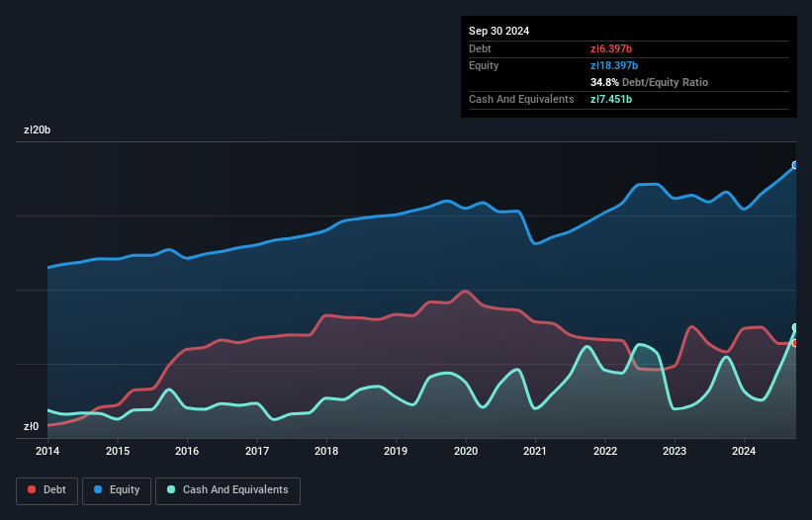Screen dimensions: 812x520
Task: Click the 2024 x-axis label
Action: tap(744, 451)
